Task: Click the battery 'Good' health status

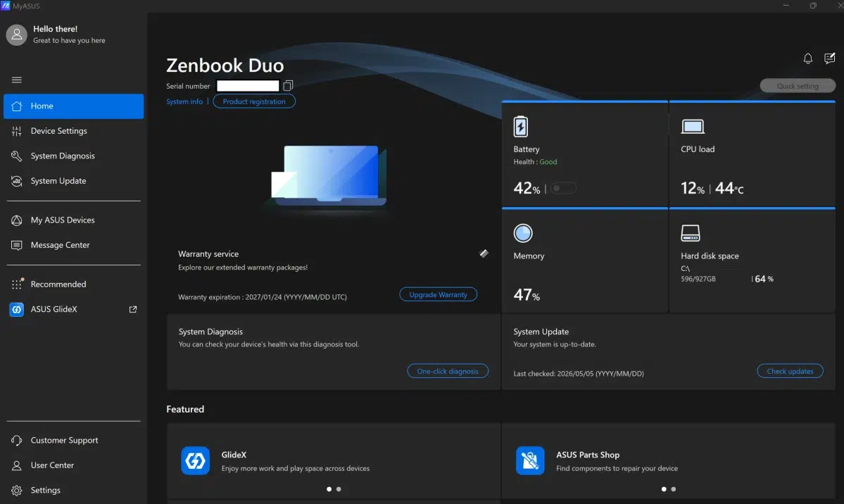Action: coord(548,161)
